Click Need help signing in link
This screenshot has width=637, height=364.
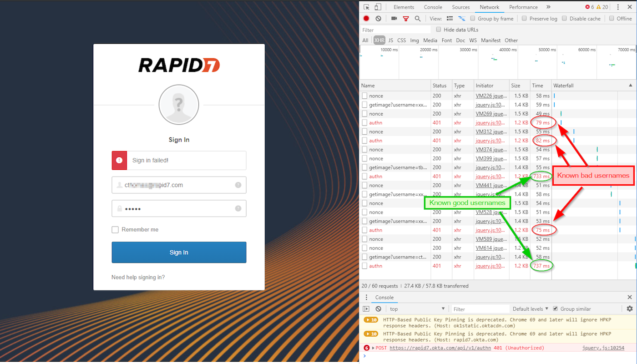click(138, 278)
